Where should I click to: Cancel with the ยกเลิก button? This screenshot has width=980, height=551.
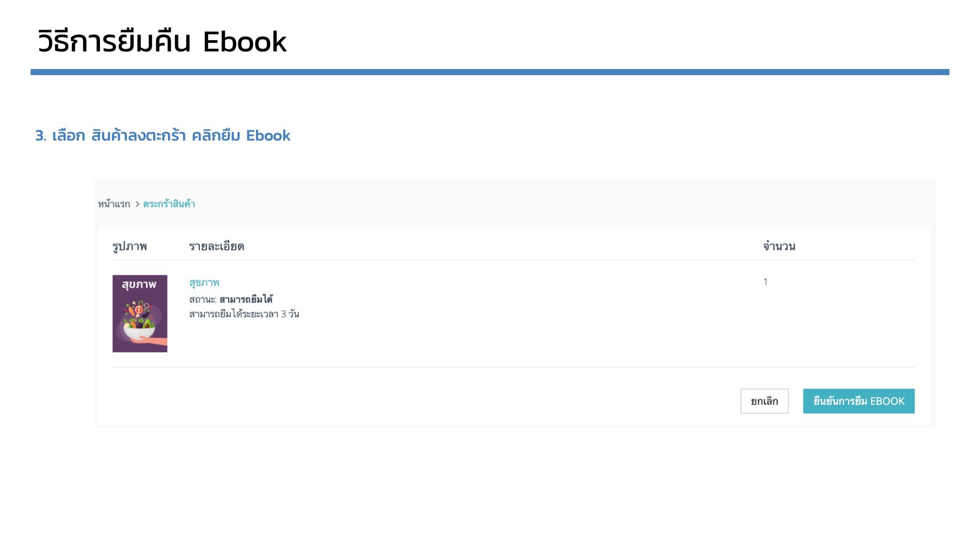(764, 401)
